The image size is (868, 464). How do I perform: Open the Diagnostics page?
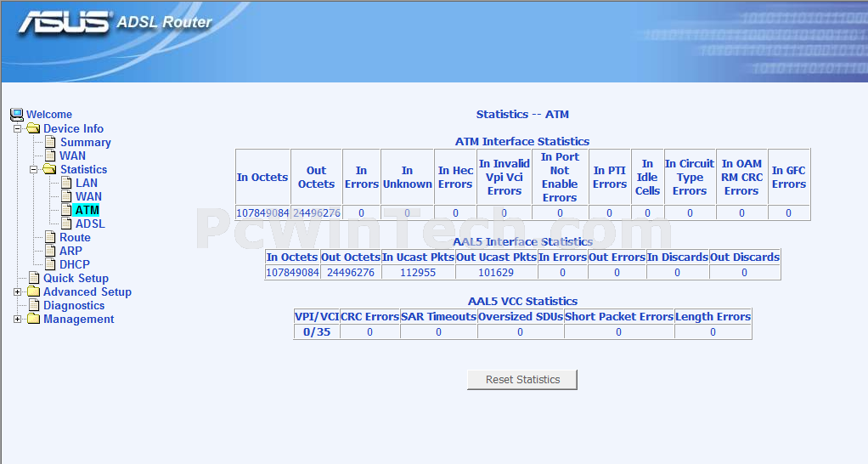click(x=74, y=306)
